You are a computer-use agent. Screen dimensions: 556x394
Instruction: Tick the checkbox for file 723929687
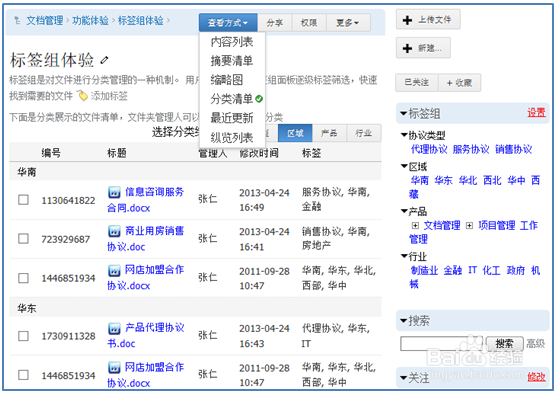(x=23, y=239)
